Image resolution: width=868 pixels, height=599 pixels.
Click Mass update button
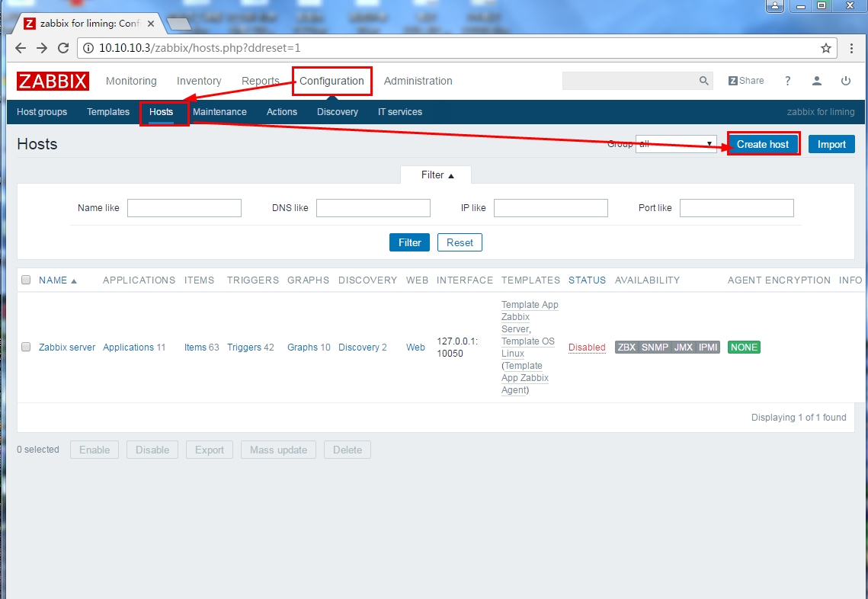[x=278, y=450]
